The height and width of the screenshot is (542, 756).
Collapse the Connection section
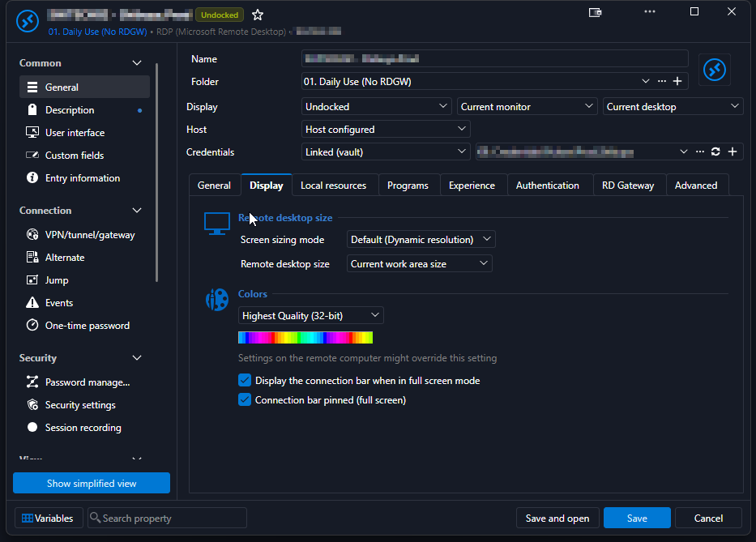coord(137,211)
